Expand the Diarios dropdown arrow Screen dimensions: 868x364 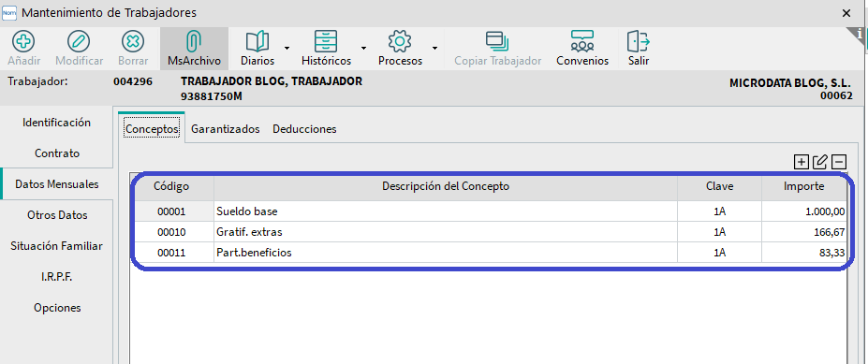(x=287, y=48)
